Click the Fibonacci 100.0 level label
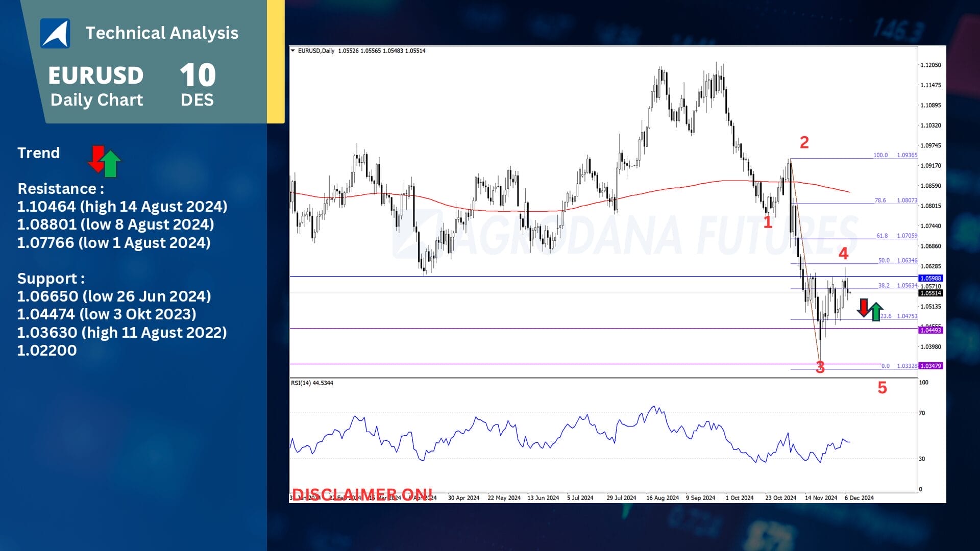The width and height of the screenshot is (980, 551). point(880,155)
